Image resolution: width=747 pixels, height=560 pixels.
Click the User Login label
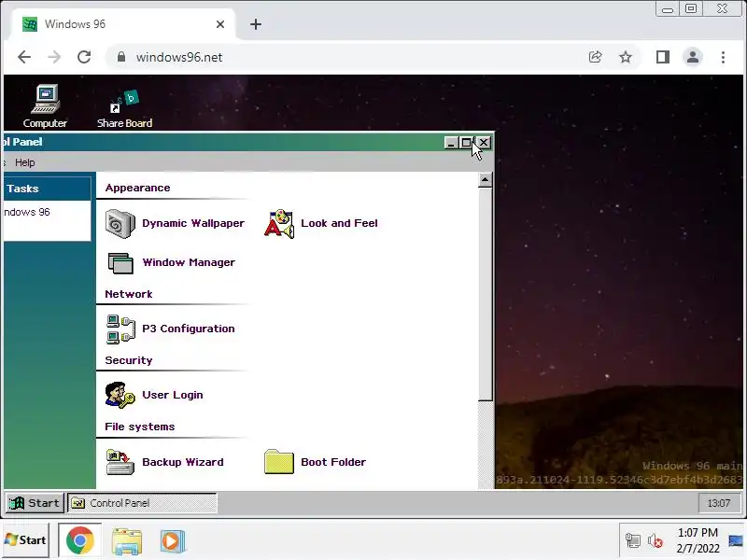coord(173,395)
